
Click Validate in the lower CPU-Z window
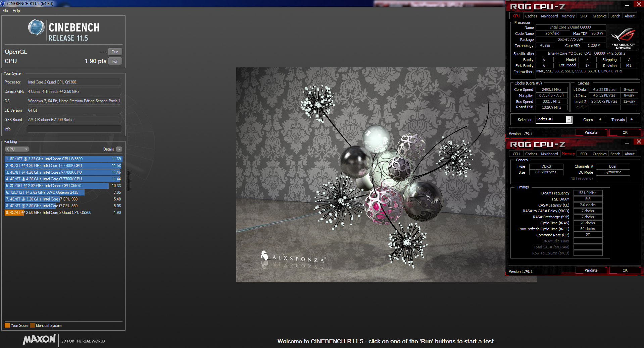(591, 270)
